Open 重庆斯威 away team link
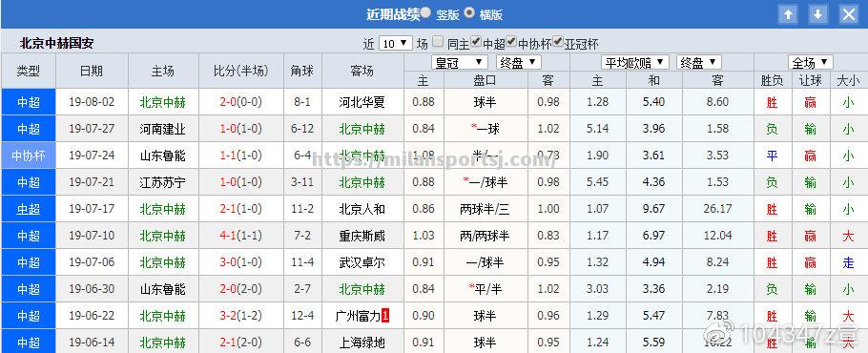This screenshot has height=353, width=868. tap(362, 236)
